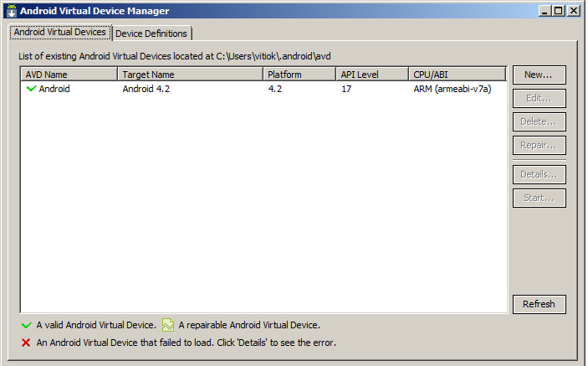The image size is (588, 366).
Task: Open the Device Definitions tab
Action: (151, 34)
